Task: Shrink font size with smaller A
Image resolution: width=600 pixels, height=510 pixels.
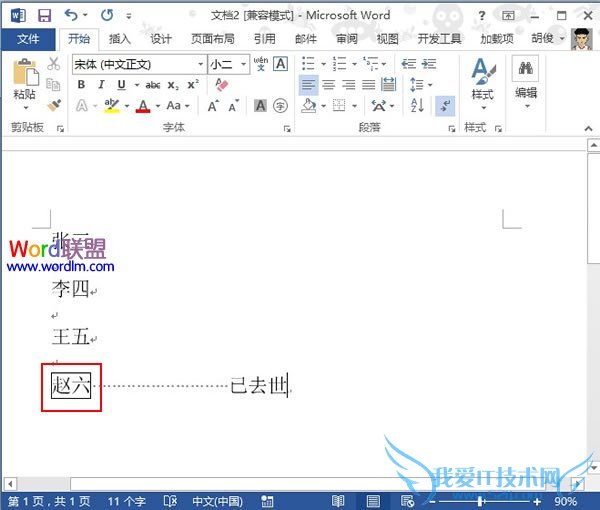Action: click(234, 106)
